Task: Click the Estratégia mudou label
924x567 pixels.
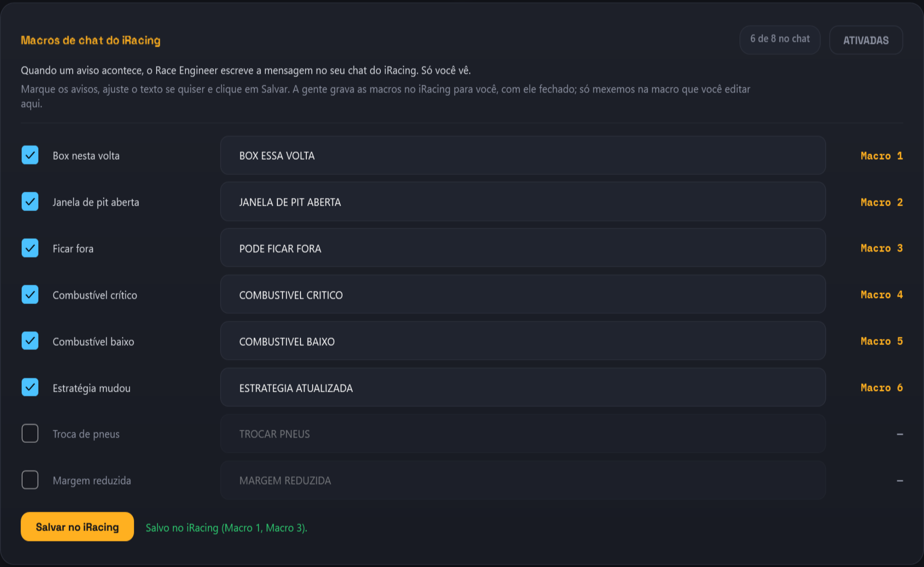Action: (x=92, y=388)
